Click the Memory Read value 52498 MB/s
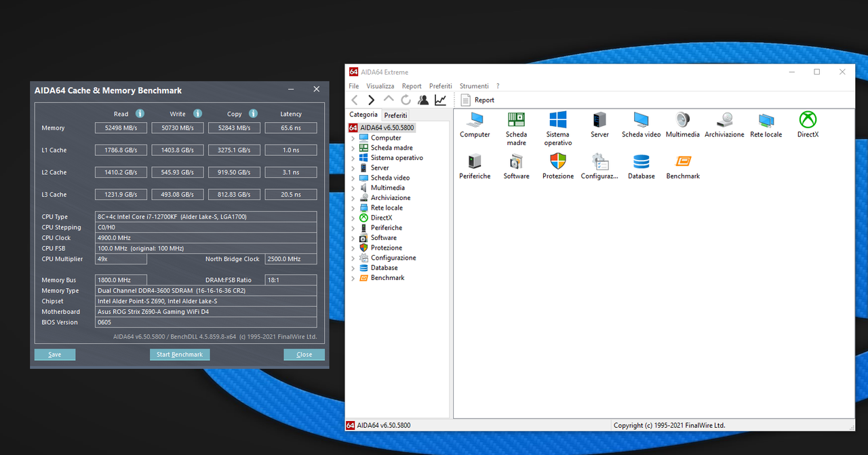Screen dimensions: 868x455 tap(121, 128)
